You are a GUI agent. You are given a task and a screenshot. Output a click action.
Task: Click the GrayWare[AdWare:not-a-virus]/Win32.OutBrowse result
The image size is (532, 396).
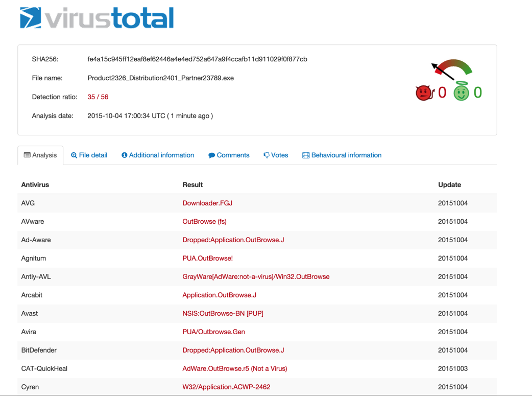tap(256, 276)
